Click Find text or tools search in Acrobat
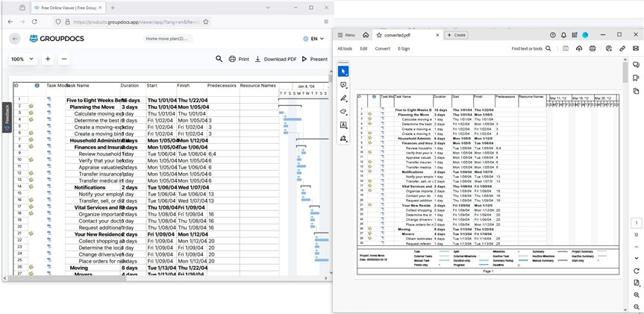 point(531,48)
